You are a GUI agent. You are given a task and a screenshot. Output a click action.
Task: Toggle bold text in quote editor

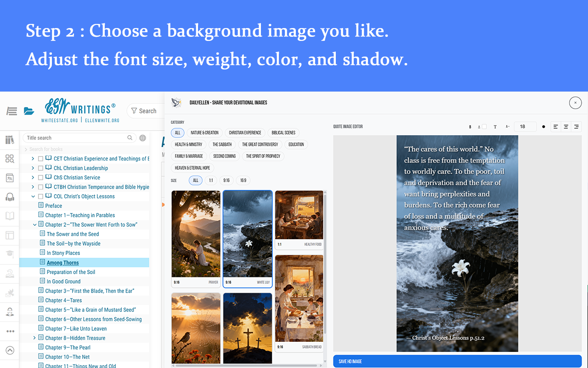tap(470, 127)
